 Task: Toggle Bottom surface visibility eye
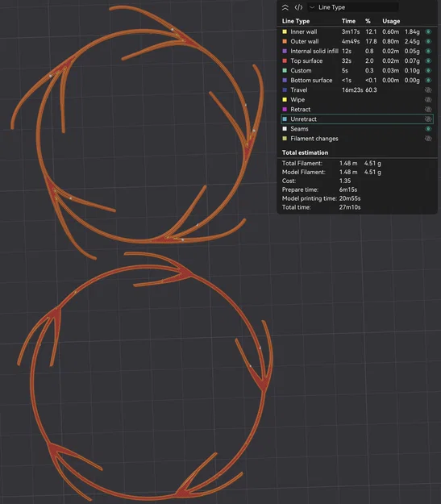point(428,80)
